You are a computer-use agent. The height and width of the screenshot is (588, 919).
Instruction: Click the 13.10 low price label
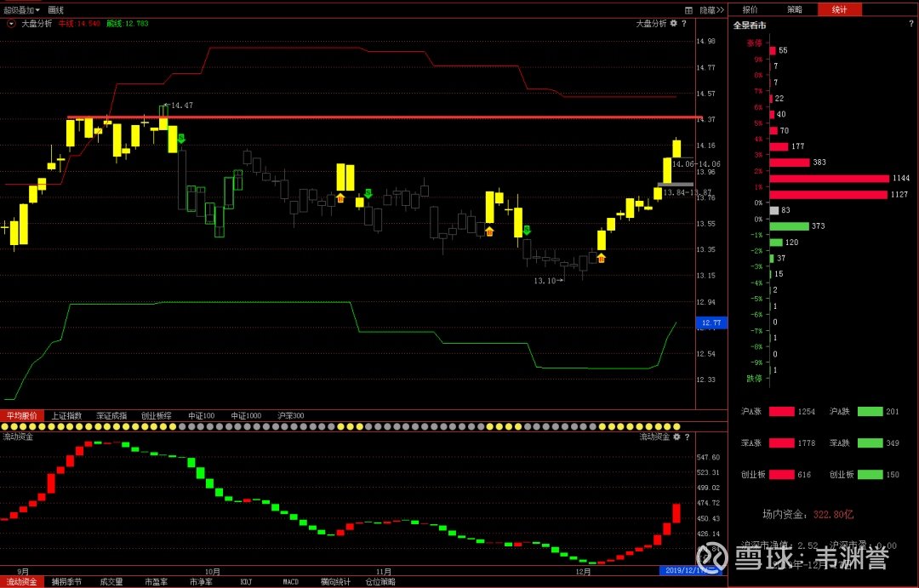point(545,281)
